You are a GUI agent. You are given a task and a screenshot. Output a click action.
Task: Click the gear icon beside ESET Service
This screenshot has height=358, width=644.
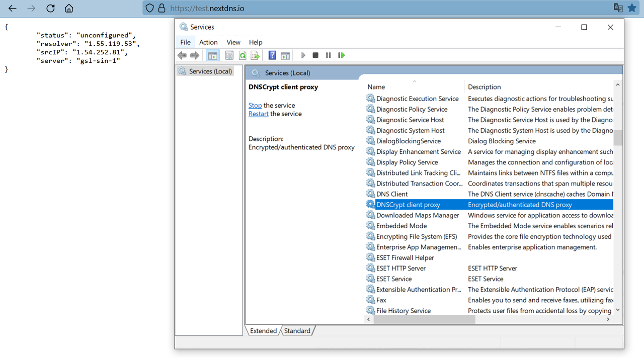point(371,279)
